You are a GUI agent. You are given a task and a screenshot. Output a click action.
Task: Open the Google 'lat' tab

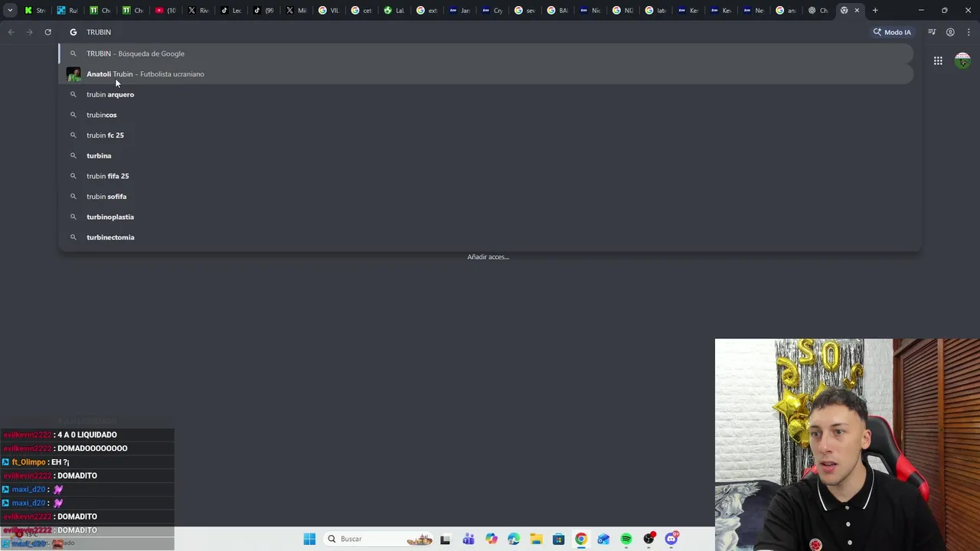(655, 10)
